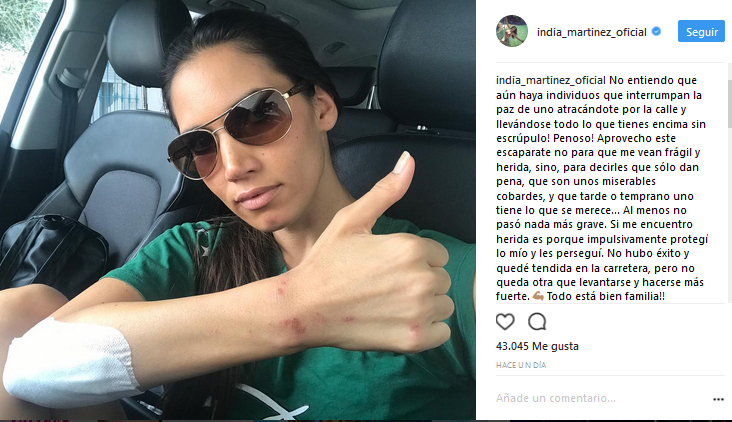Follow the account with Seguir button
The width and height of the screenshot is (732, 422).
(701, 31)
